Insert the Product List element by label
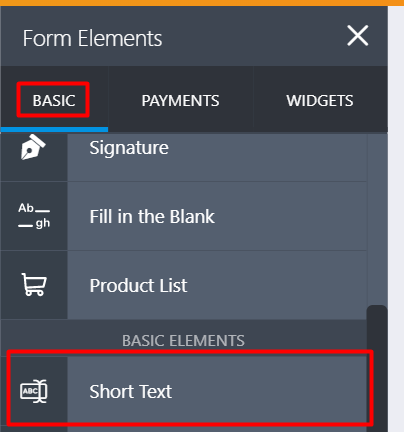The height and width of the screenshot is (432, 404). [x=138, y=285]
